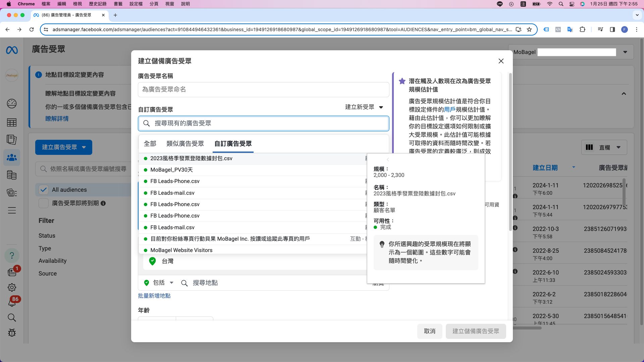The width and height of the screenshot is (644, 362).
Task: Open Chrome tab search dropdown arrow
Action: click(x=637, y=15)
